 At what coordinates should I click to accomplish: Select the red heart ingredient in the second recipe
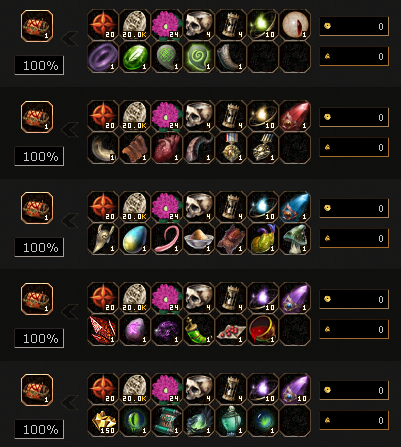point(167,148)
